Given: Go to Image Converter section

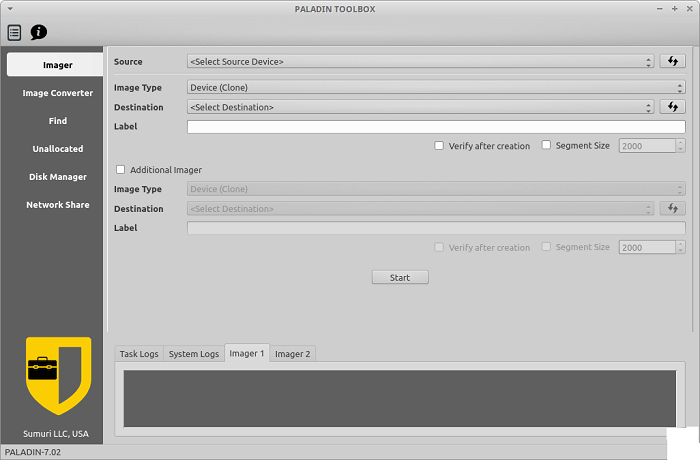Looking at the screenshot, I should [x=58, y=93].
